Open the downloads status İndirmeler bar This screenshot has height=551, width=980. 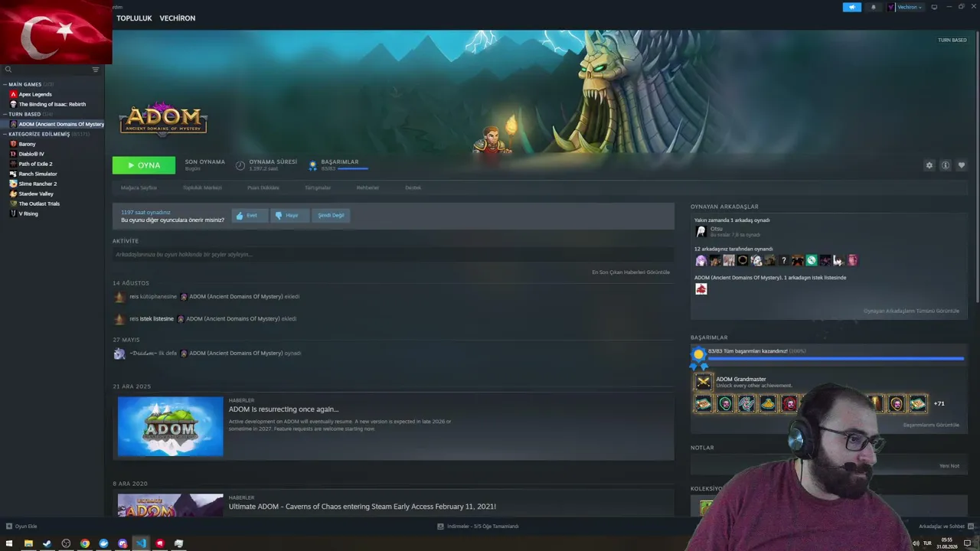(478, 527)
